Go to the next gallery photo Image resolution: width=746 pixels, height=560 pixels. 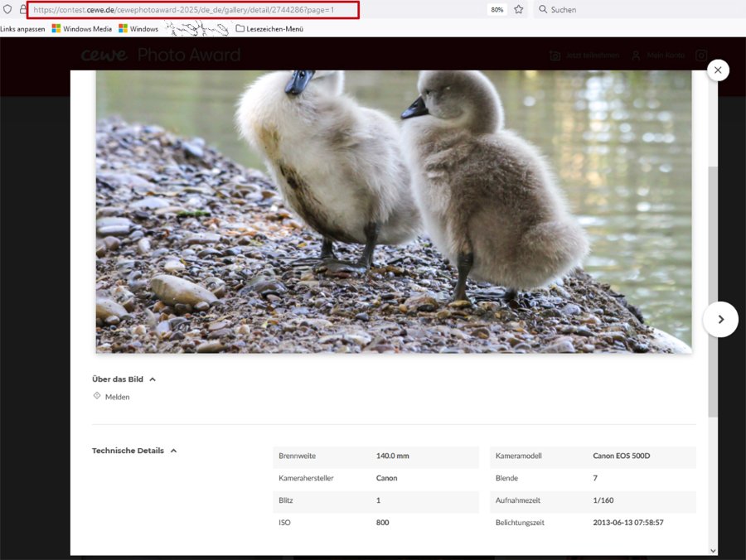(720, 319)
